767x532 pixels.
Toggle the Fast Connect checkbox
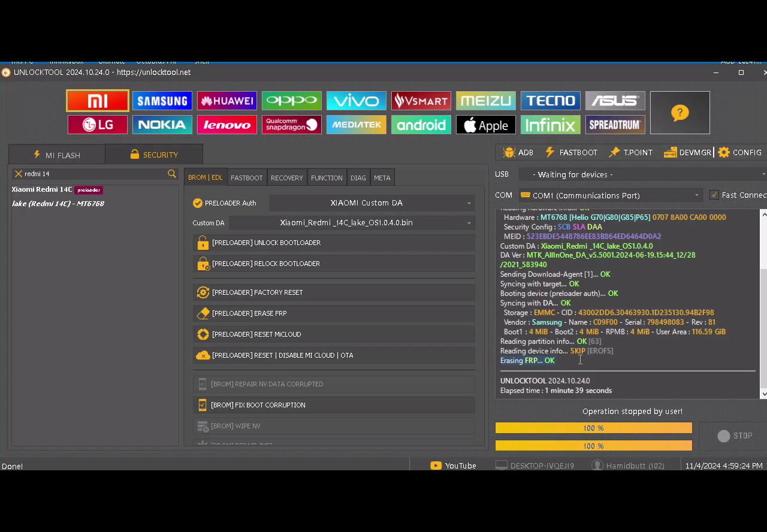(714, 195)
